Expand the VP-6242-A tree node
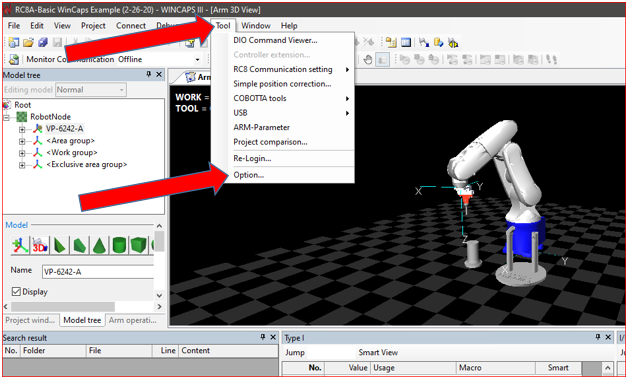 (22, 129)
